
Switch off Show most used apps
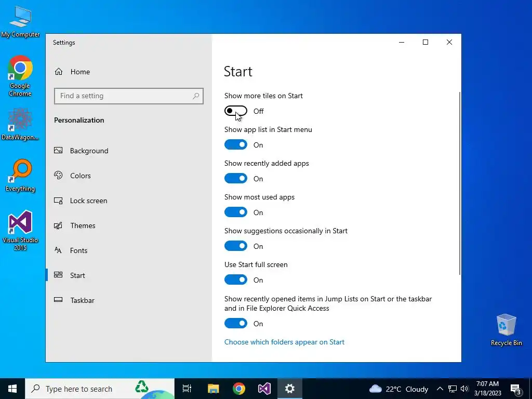pos(236,212)
